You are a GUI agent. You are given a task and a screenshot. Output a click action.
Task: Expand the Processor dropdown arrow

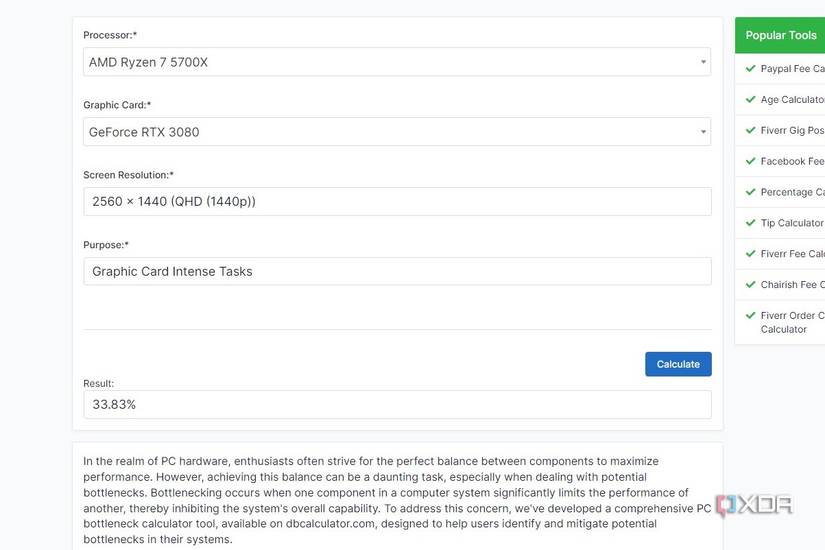(703, 62)
